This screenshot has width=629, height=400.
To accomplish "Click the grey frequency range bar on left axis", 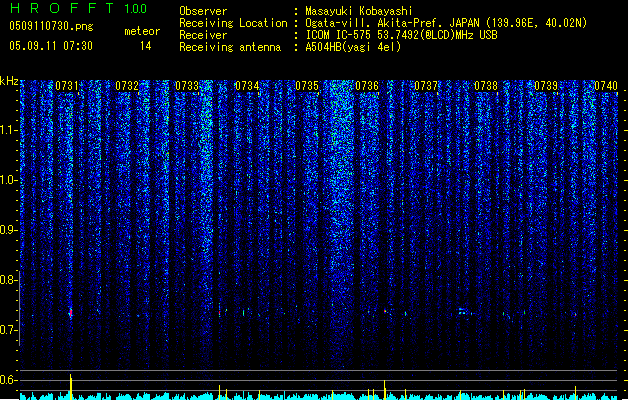I will point(20,308).
